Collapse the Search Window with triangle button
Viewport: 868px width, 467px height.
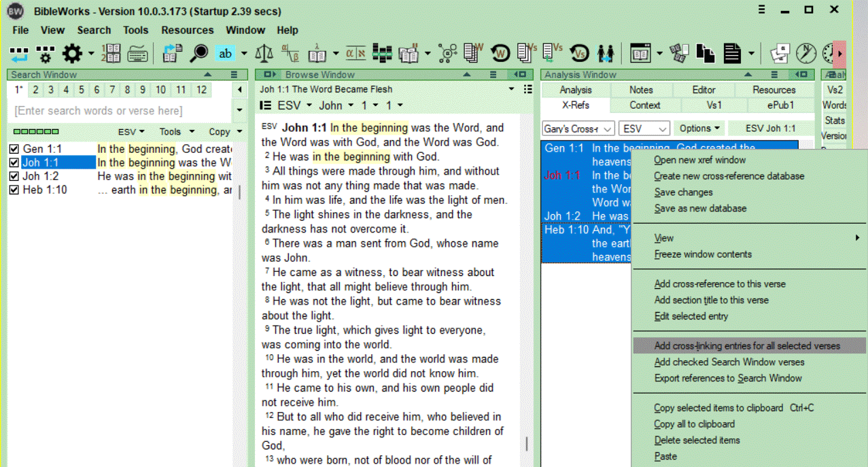[207, 75]
